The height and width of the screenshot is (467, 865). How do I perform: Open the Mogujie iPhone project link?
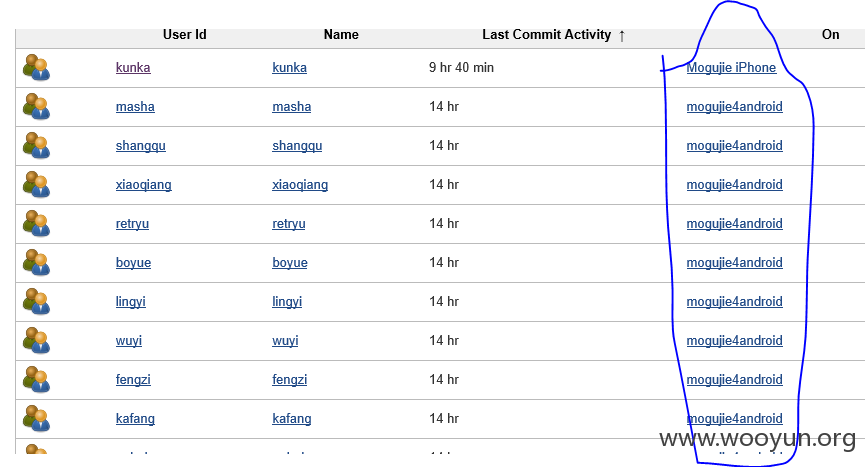[x=731, y=68]
